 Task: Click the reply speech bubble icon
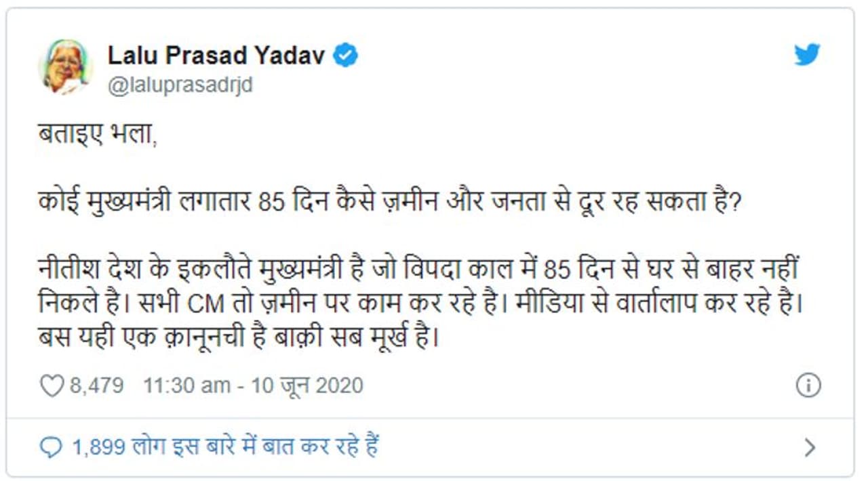pyautogui.click(x=51, y=447)
